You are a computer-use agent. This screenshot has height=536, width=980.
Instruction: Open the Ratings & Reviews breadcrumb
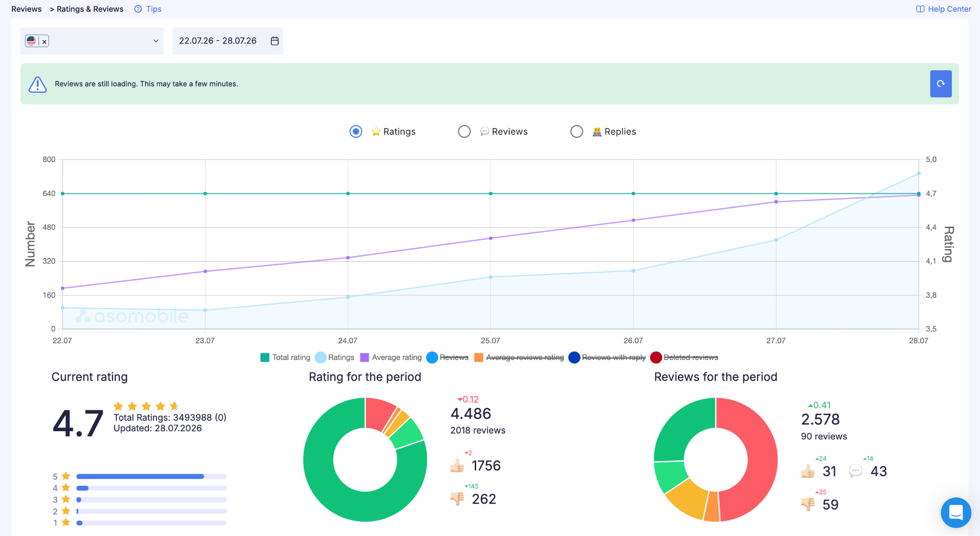point(90,9)
